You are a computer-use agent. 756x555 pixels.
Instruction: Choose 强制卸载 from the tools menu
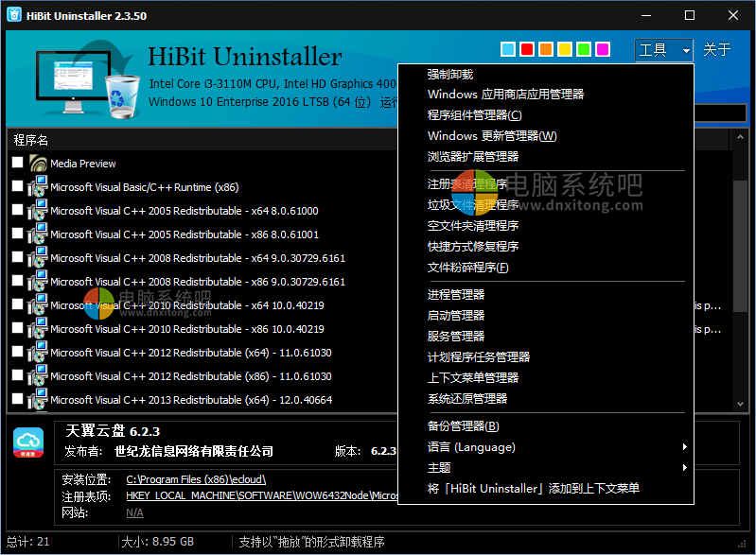tap(546, 74)
